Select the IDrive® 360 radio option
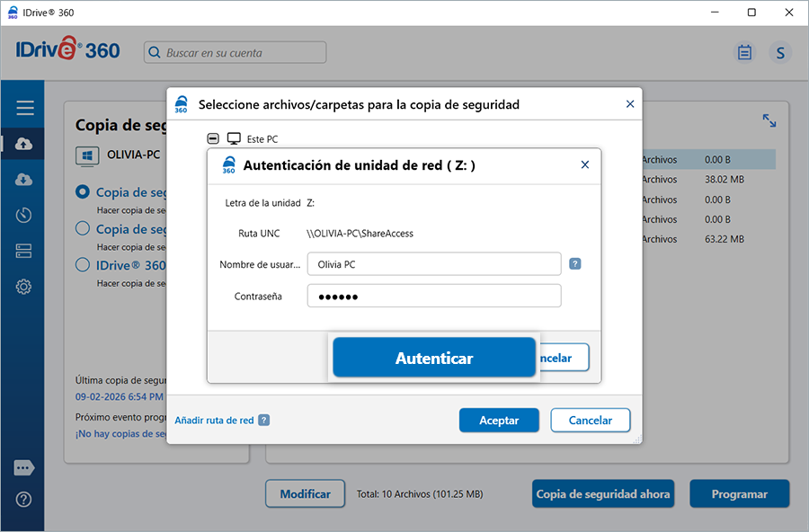The height and width of the screenshot is (532, 809). 83,265
